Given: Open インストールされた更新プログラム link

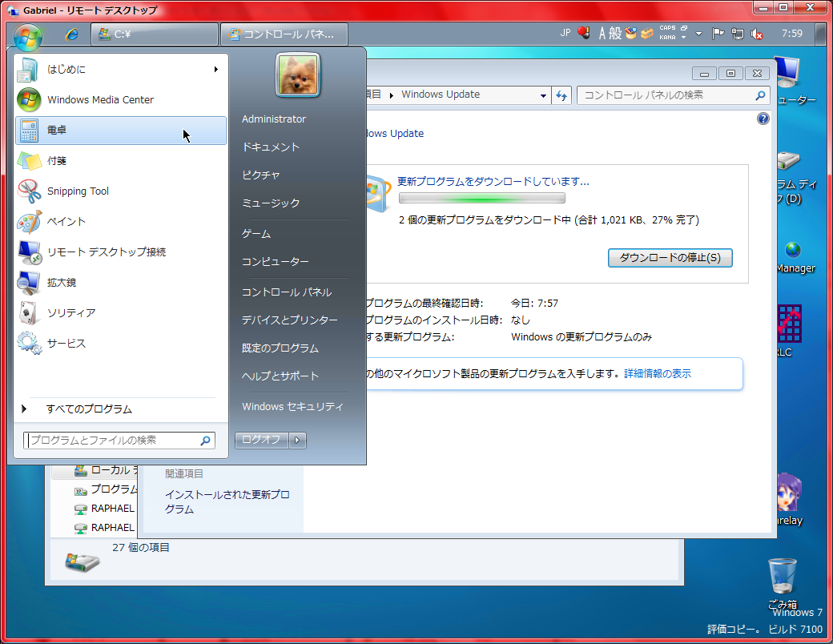Looking at the screenshot, I should (x=227, y=502).
